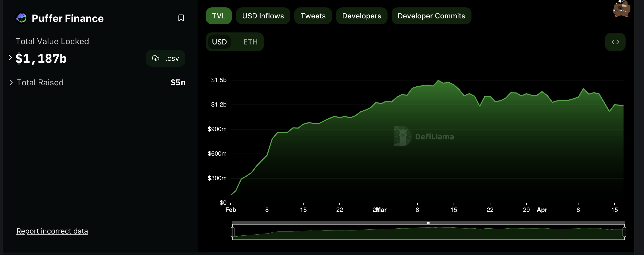Toggle the TVL chart series
Image resolution: width=644 pixels, height=255 pixels.
(219, 16)
